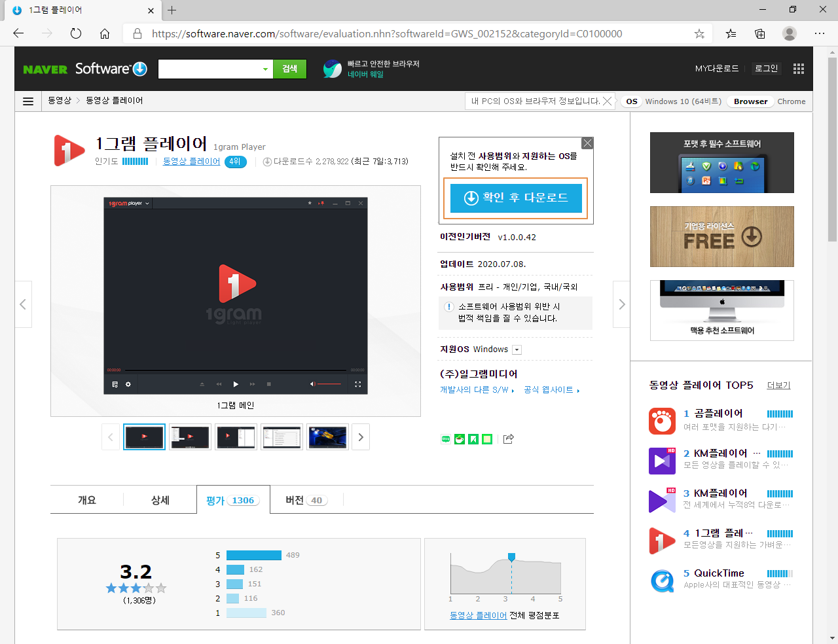The height and width of the screenshot is (644, 838).
Task: Click the browser address bar URL
Action: [x=387, y=33]
